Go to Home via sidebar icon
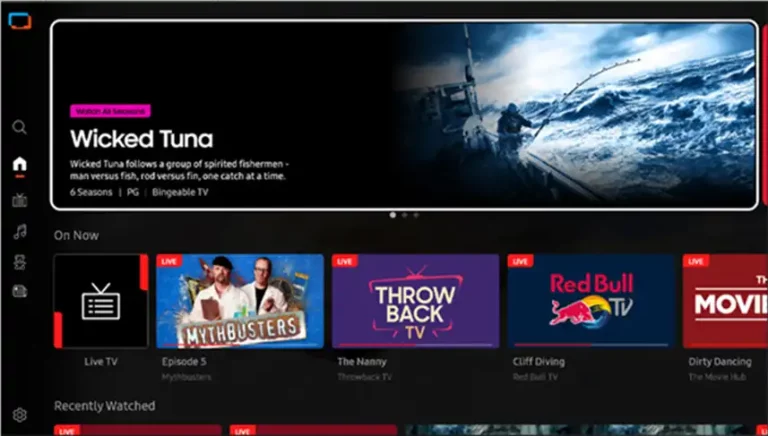The width and height of the screenshot is (768, 436). [20, 163]
